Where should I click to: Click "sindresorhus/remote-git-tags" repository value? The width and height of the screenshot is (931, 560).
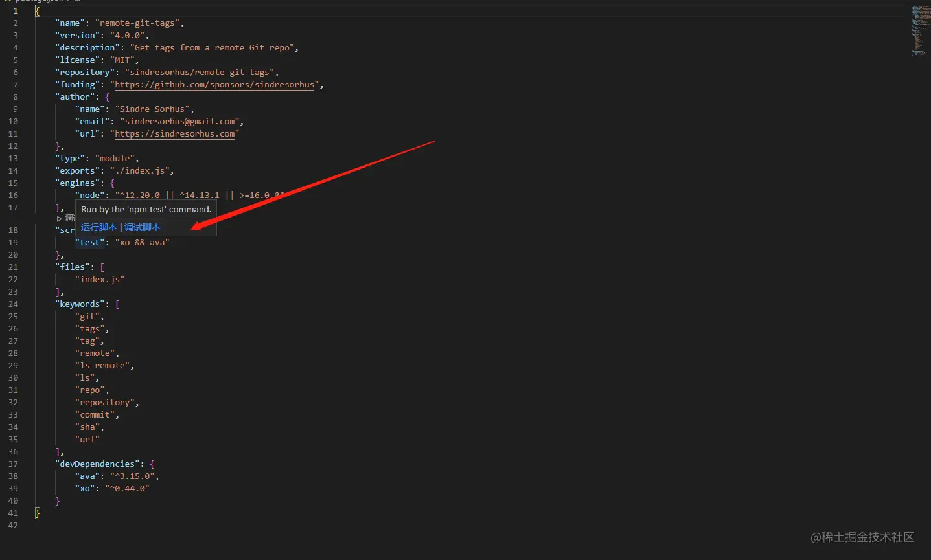click(x=200, y=73)
